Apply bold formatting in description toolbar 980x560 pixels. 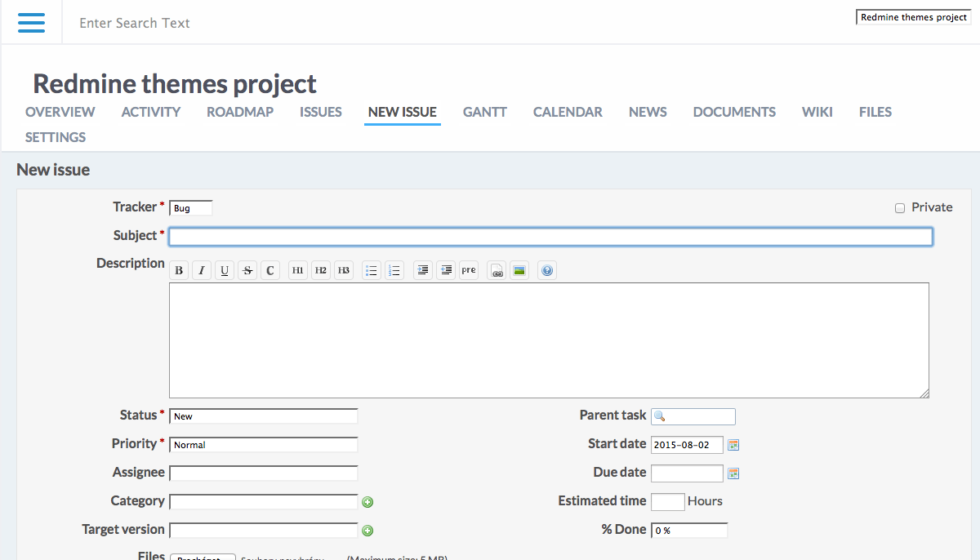179,270
